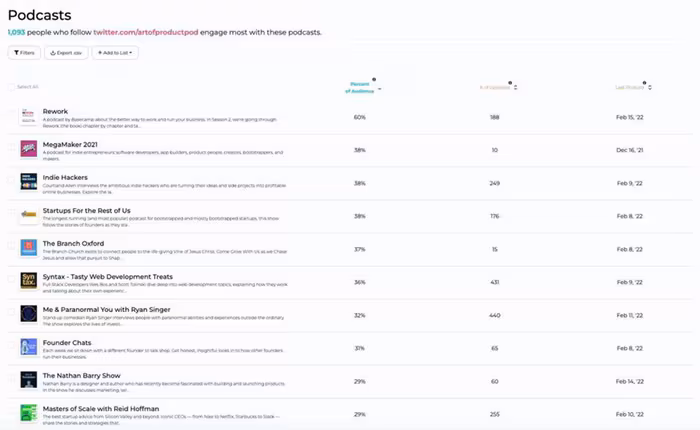Sort by the last published date column
Viewport: 700px width, 430px height.
click(x=651, y=87)
